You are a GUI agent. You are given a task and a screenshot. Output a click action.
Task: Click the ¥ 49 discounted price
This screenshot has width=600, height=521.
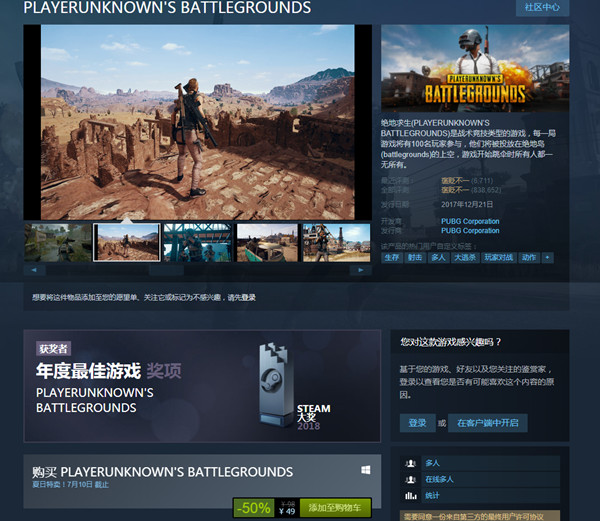click(x=287, y=511)
